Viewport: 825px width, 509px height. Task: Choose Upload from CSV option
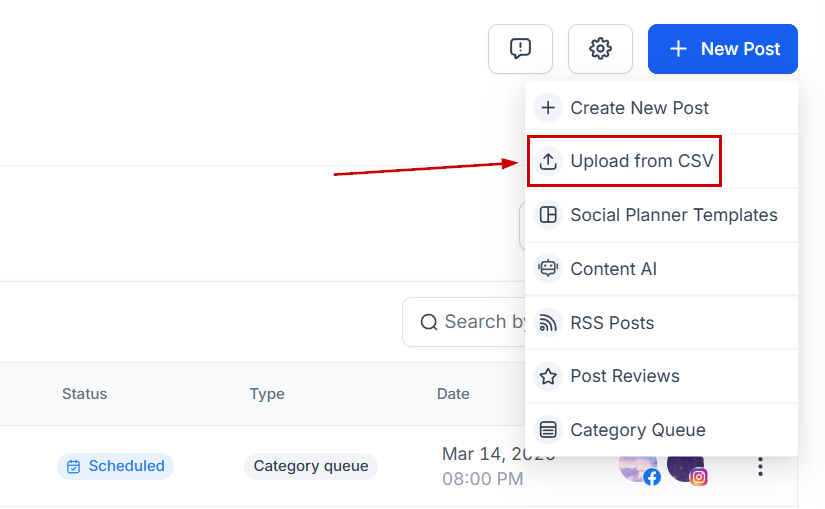(x=641, y=161)
